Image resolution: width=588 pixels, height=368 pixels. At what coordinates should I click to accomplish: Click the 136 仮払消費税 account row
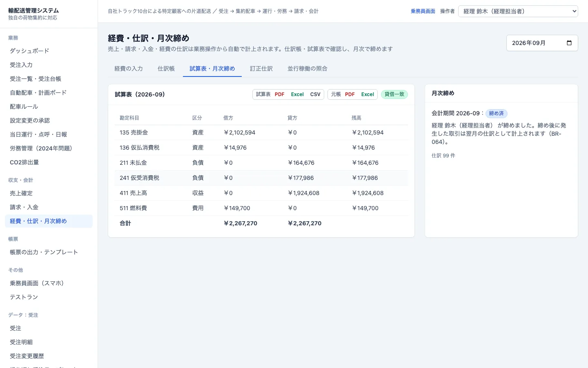point(261,148)
